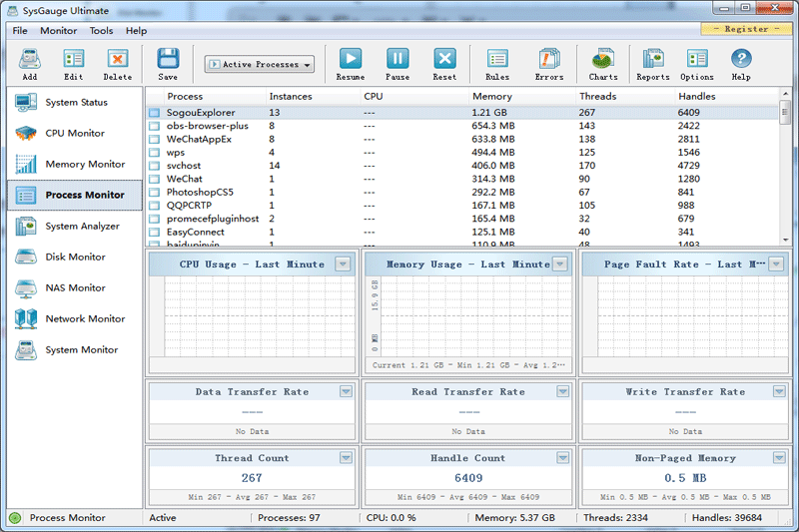Viewport: 799px width, 532px height.
Task: Expand CPU Usage chart options dropdown
Action: [x=343, y=265]
